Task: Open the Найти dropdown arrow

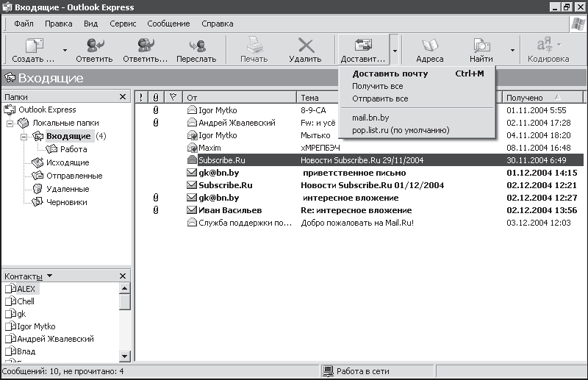Action: click(512, 50)
